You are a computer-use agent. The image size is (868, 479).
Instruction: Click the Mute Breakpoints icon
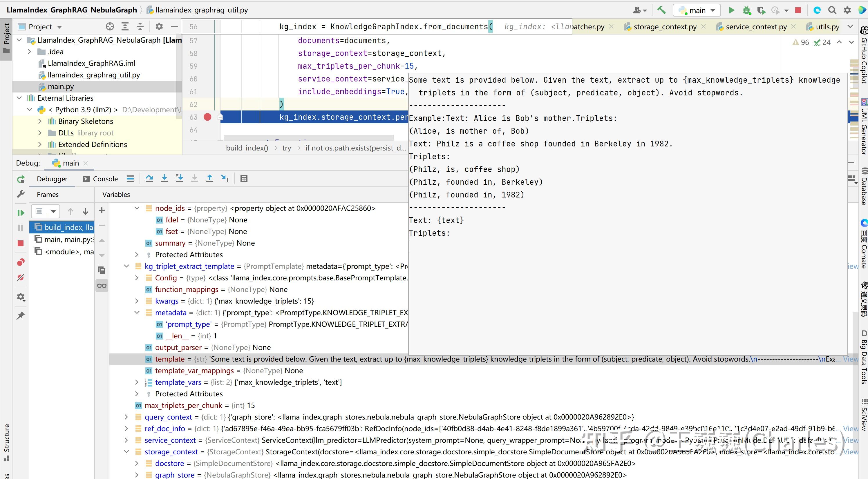pos(21,277)
